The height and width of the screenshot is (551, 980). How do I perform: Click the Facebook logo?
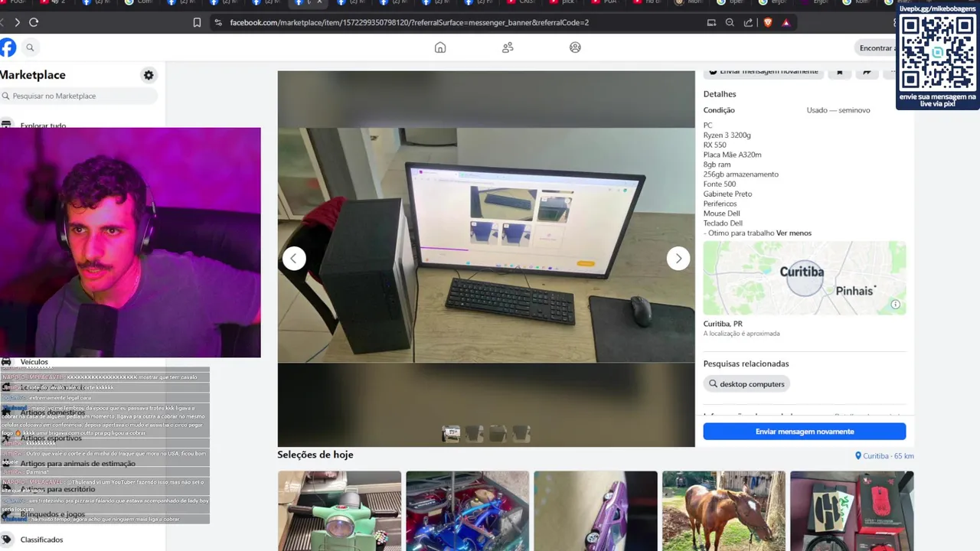(x=8, y=47)
